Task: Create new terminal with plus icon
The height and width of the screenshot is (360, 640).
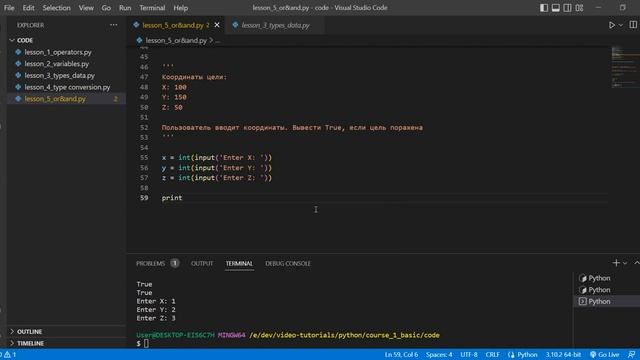Action: point(616,263)
